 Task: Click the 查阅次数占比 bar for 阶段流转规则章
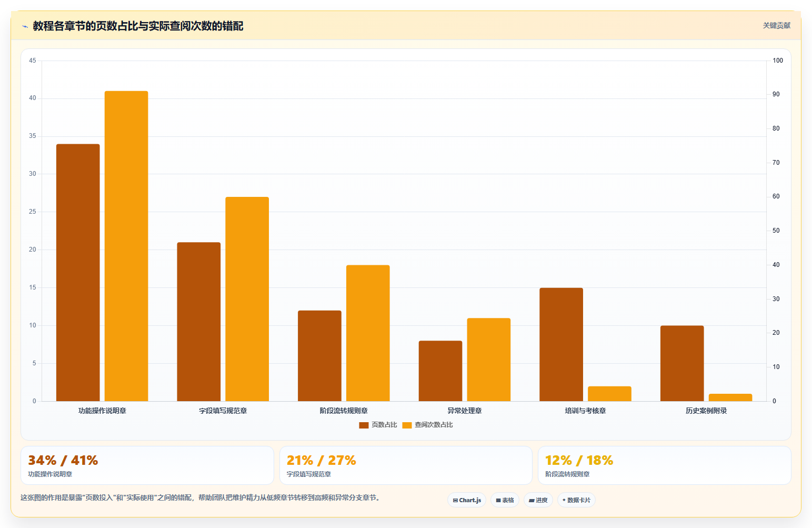pyautogui.click(x=368, y=333)
